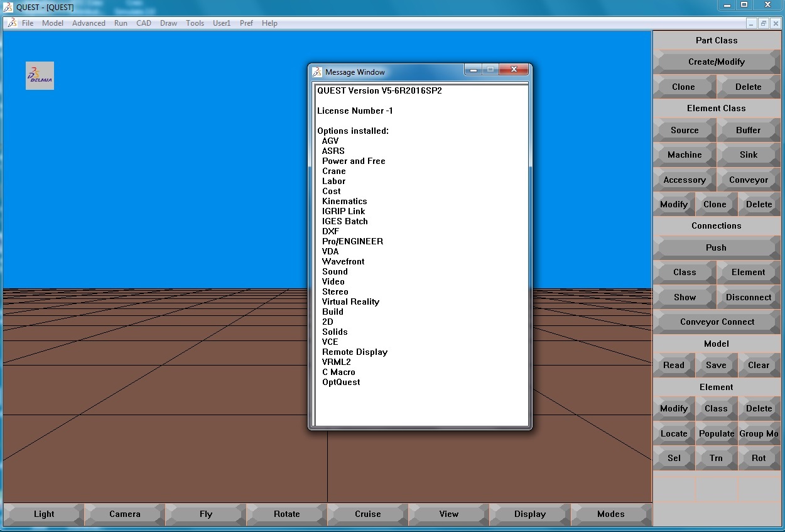The height and width of the screenshot is (532, 785).
Task: Open the Pref menu
Action: click(246, 23)
